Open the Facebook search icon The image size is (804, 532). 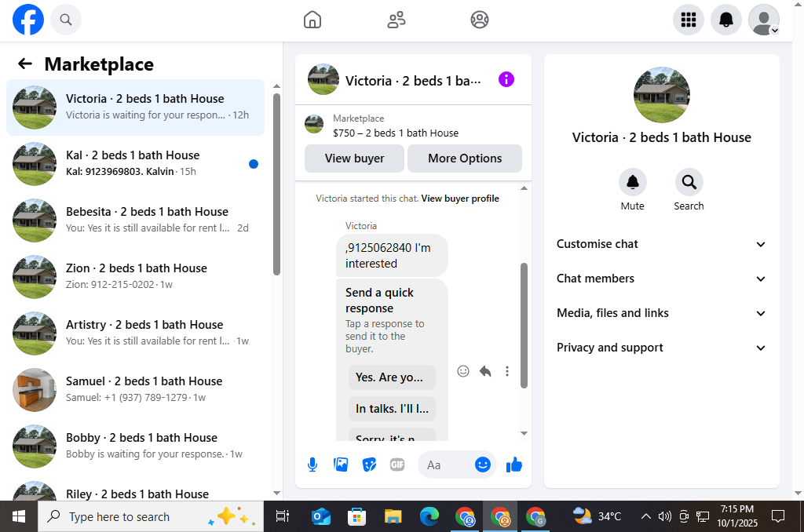point(66,20)
